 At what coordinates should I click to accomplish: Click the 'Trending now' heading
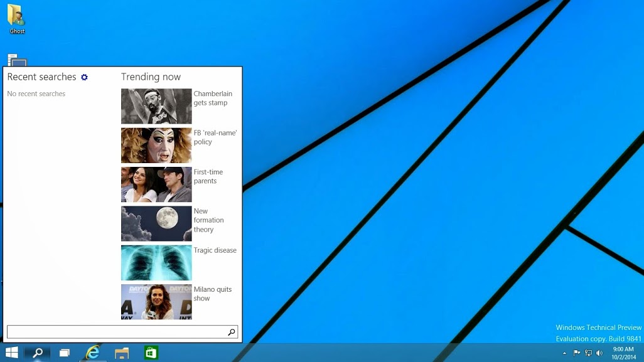tap(151, 77)
